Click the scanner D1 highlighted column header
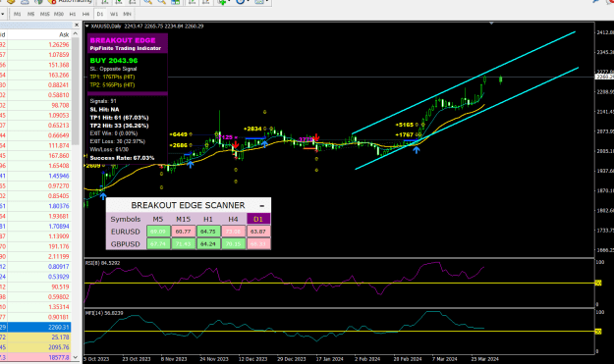This screenshot has width=614, height=364. click(258, 219)
